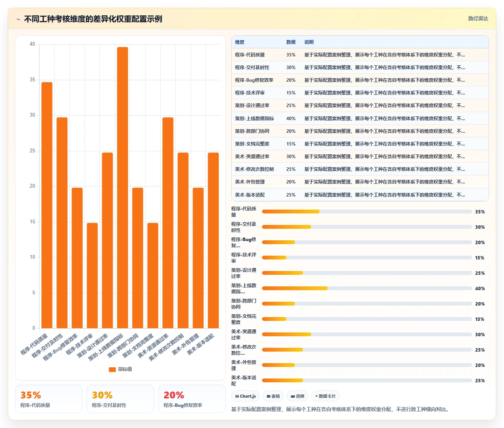This screenshot has height=428, width=504.
Task: Click the 策划-跨部门协同 bar in the chart
Action: [138, 258]
